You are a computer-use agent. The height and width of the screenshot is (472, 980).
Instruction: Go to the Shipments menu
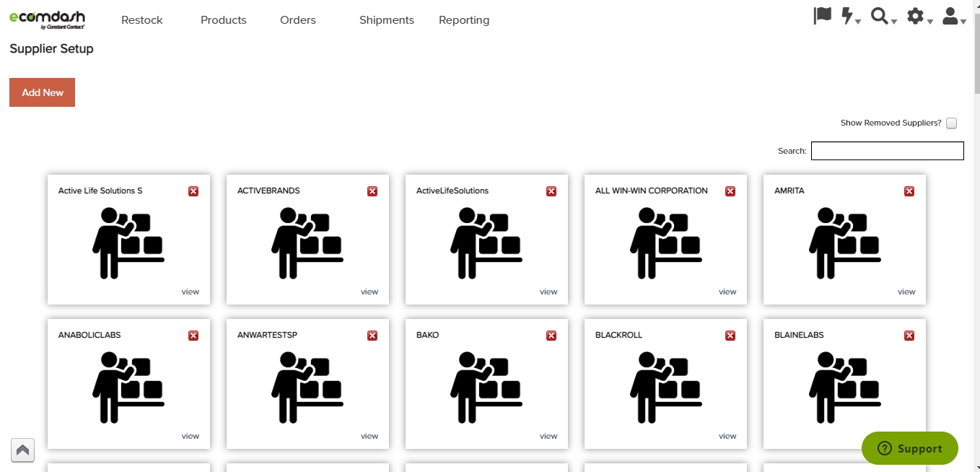[387, 20]
